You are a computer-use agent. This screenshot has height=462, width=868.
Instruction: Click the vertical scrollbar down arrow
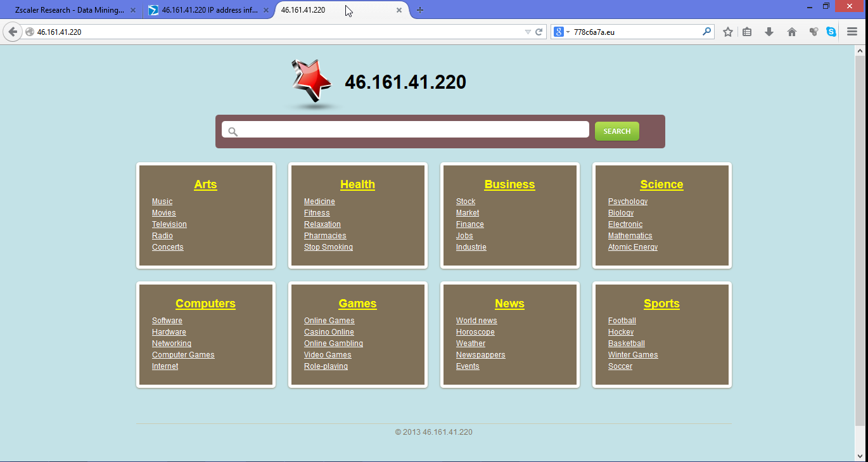pyautogui.click(x=860, y=455)
